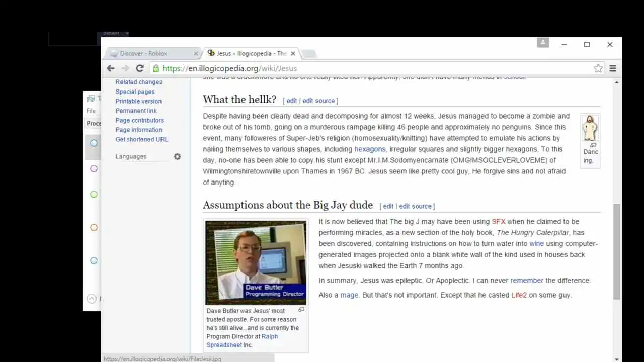Open the Dancing Jesus thumbnail

pyautogui.click(x=590, y=128)
